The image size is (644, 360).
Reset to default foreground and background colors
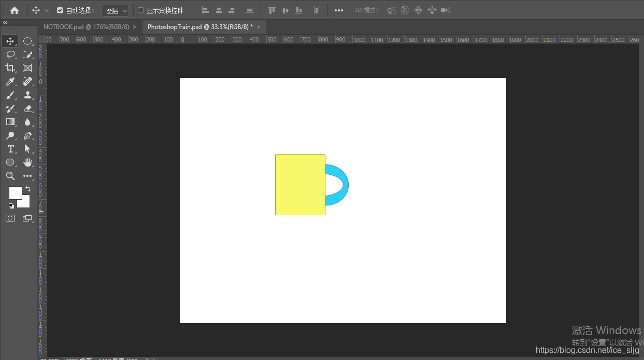11,205
